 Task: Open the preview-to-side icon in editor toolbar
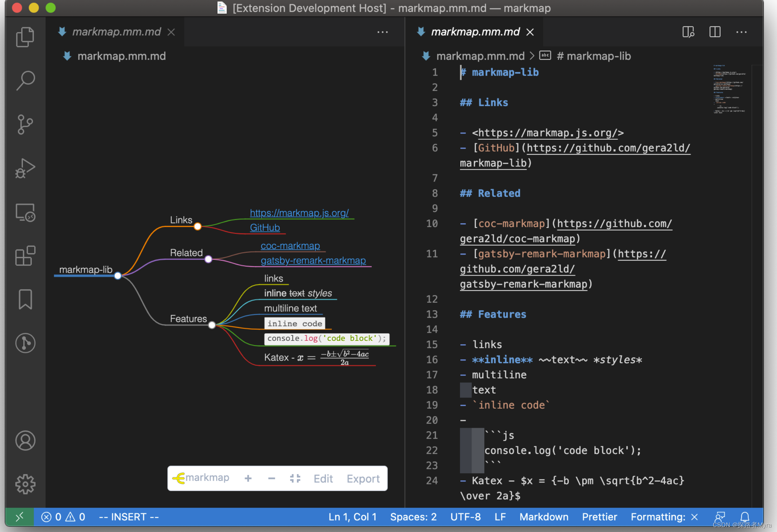click(x=688, y=32)
